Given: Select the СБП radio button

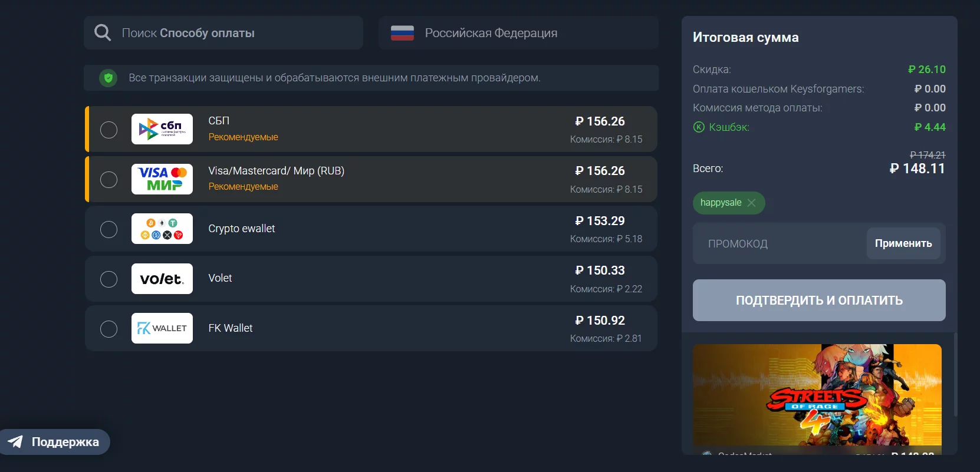Looking at the screenshot, I should (x=108, y=130).
